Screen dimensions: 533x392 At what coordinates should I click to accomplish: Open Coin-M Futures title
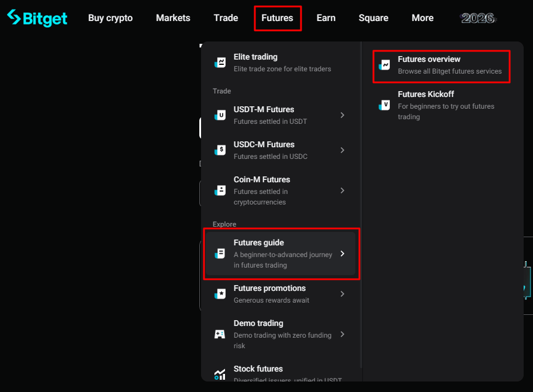pos(262,179)
